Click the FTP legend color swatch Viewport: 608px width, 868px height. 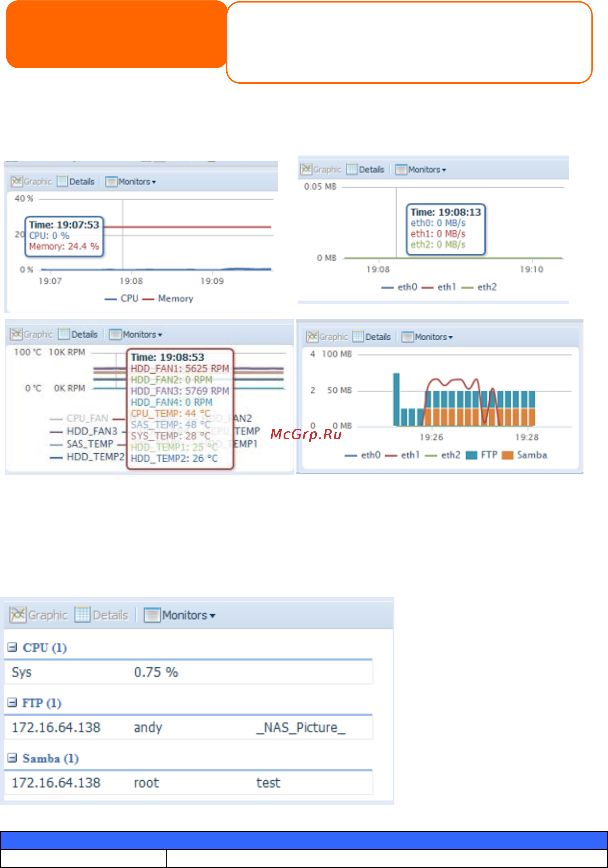pos(471,455)
